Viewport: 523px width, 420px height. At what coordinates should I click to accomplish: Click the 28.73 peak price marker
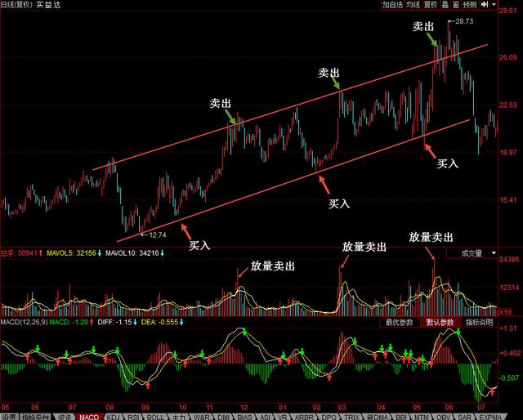(463, 21)
